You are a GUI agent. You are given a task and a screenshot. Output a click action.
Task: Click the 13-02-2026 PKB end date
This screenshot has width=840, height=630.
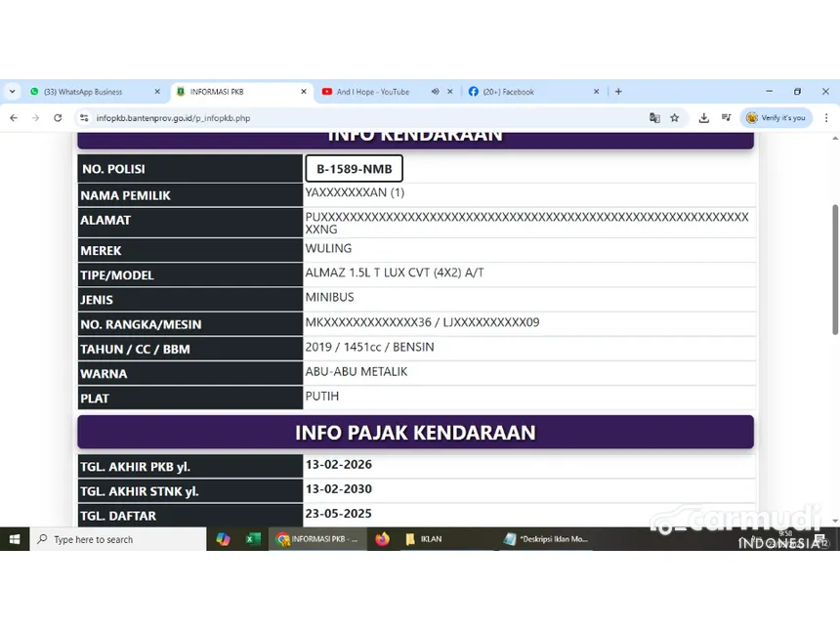coord(339,465)
